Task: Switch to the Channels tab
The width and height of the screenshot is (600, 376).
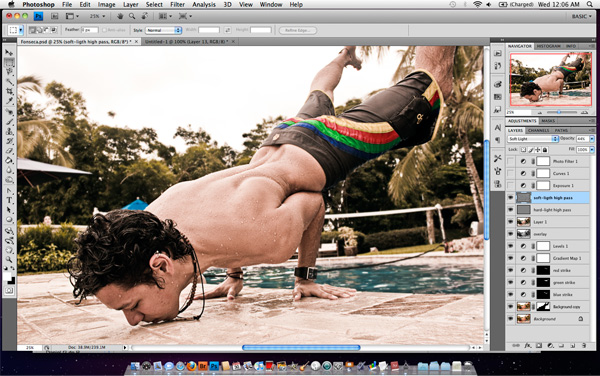Action: tap(539, 130)
